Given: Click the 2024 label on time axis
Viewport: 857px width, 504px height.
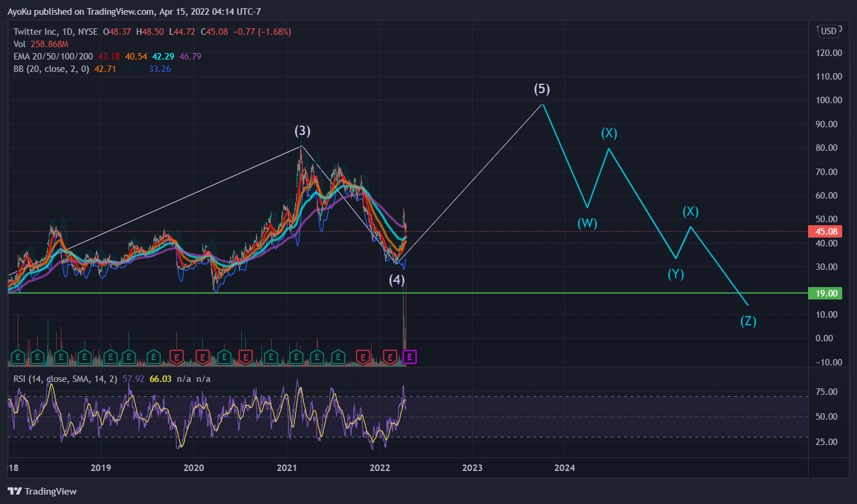Looking at the screenshot, I should (x=564, y=468).
